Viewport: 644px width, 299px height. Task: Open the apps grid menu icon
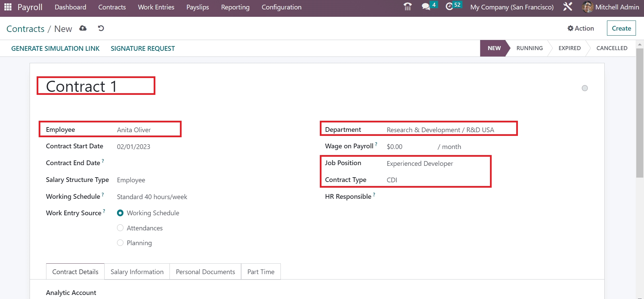point(8,7)
